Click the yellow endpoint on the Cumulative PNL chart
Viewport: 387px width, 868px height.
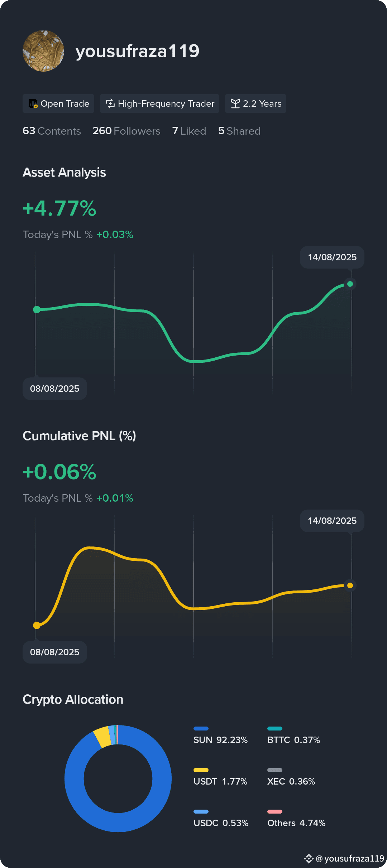coord(350,585)
